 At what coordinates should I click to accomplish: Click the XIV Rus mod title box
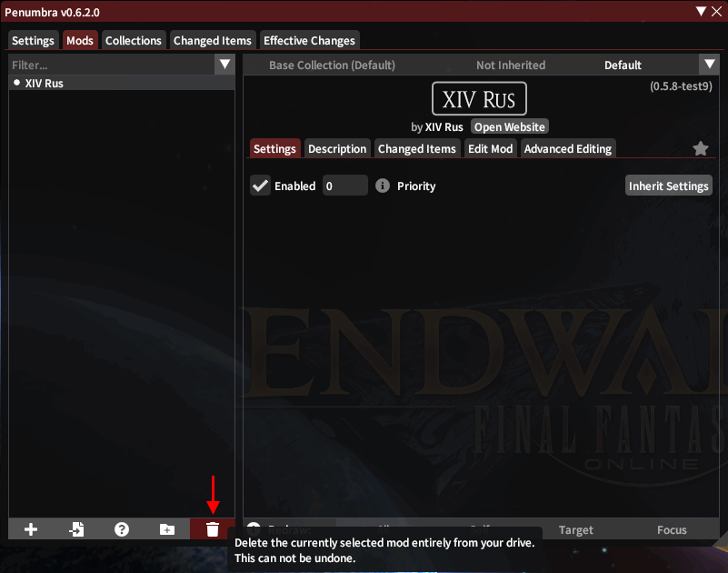tap(479, 98)
